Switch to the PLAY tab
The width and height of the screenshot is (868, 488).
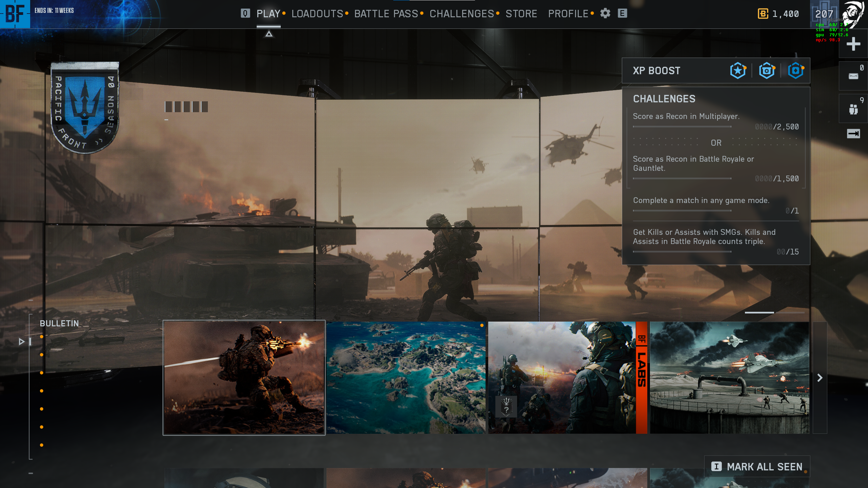pos(268,14)
